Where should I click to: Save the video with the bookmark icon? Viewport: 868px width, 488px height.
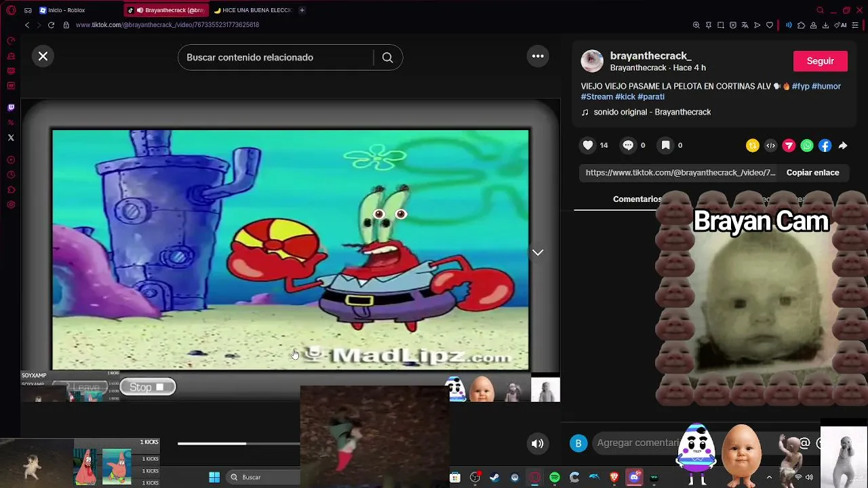666,145
